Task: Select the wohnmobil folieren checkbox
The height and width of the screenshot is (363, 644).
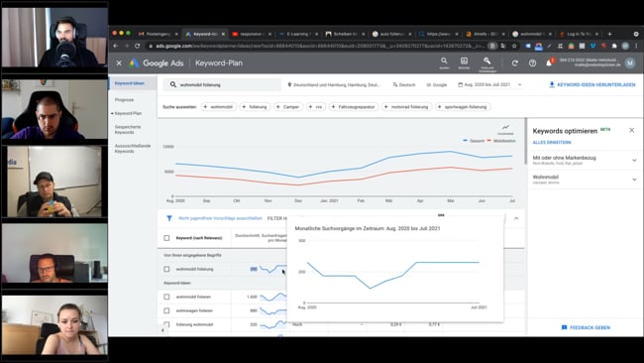Action: click(x=166, y=297)
